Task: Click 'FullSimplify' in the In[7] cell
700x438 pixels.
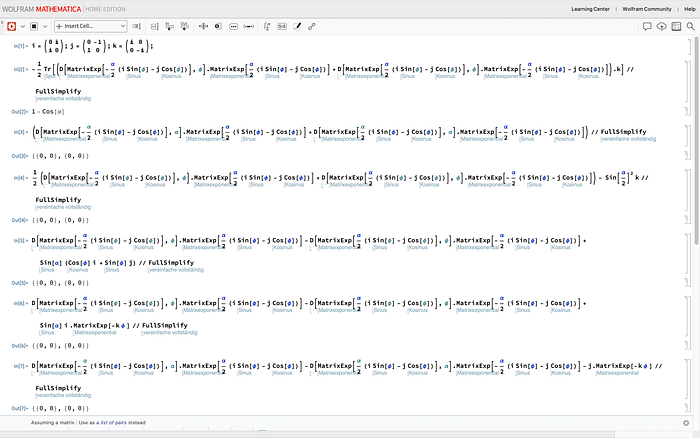Action: click(x=58, y=388)
